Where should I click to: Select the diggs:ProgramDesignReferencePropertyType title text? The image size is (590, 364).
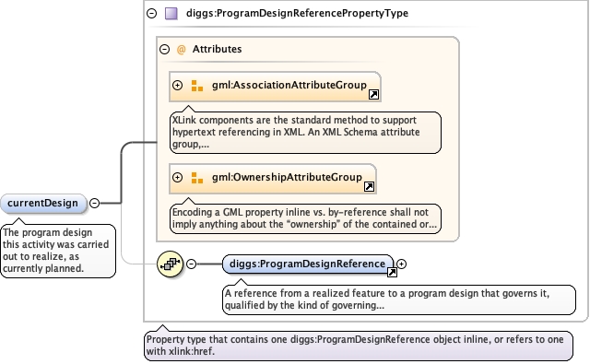(297, 13)
